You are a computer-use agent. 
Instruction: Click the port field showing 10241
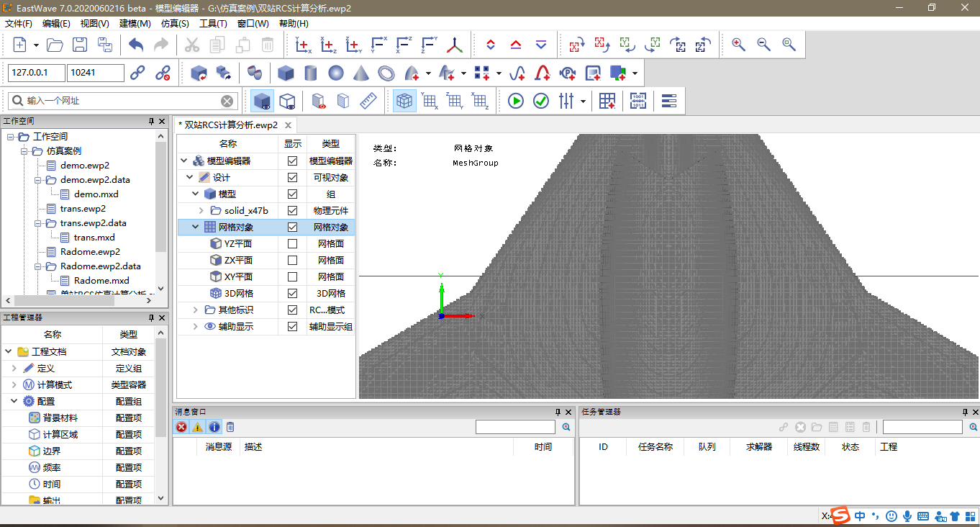[x=96, y=73]
